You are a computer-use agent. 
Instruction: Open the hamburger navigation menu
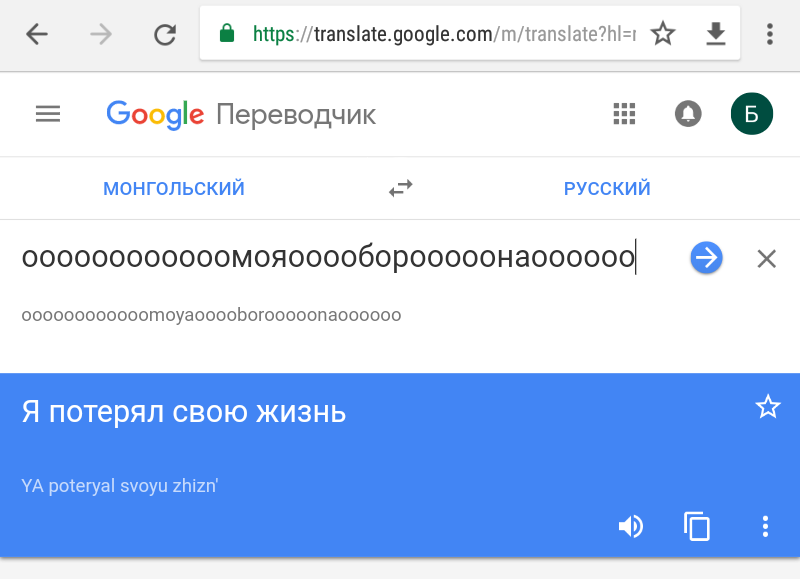pyautogui.click(x=48, y=114)
